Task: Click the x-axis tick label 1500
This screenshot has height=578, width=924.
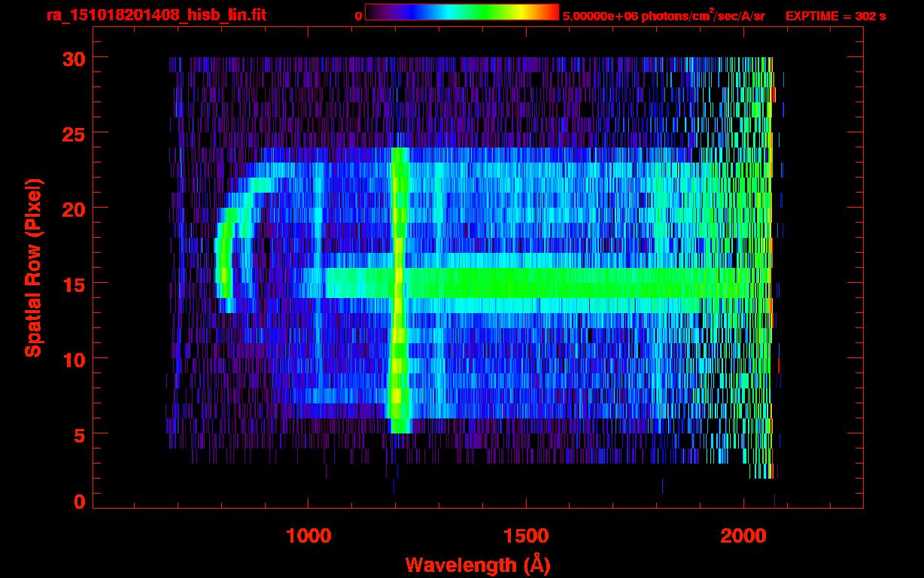Action: 526,536
